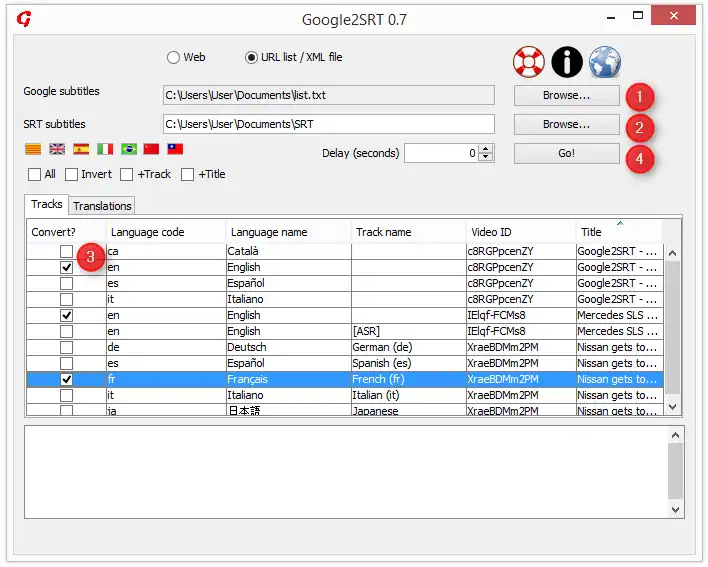
Task: Click the Google subtitles path field
Action: click(329, 95)
